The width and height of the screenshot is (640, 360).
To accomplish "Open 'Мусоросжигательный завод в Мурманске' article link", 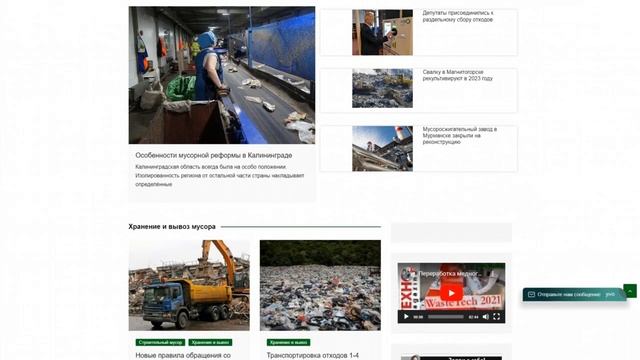I will (x=460, y=136).
